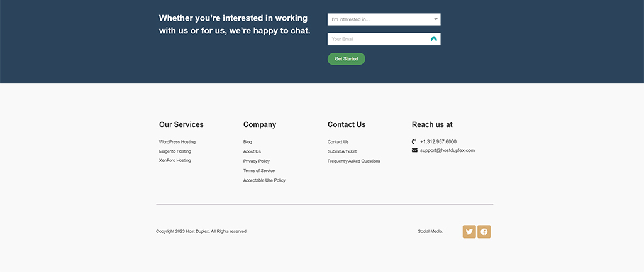This screenshot has height=272, width=644.
Task: Open the Acceptable Use Policy link
Action: click(264, 180)
